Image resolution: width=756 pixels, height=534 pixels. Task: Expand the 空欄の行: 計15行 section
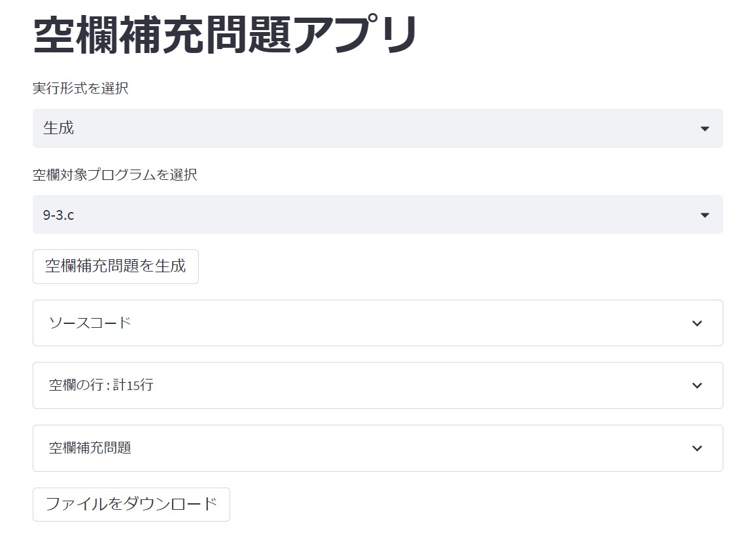pyautogui.click(x=377, y=385)
